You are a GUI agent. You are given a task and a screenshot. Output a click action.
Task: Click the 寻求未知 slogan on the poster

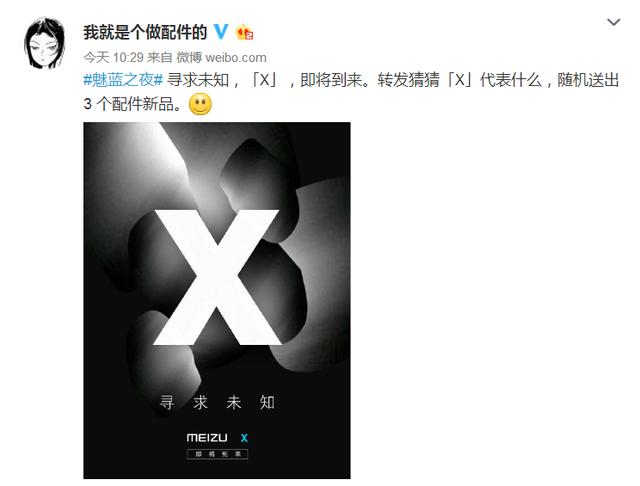coord(217,402)
